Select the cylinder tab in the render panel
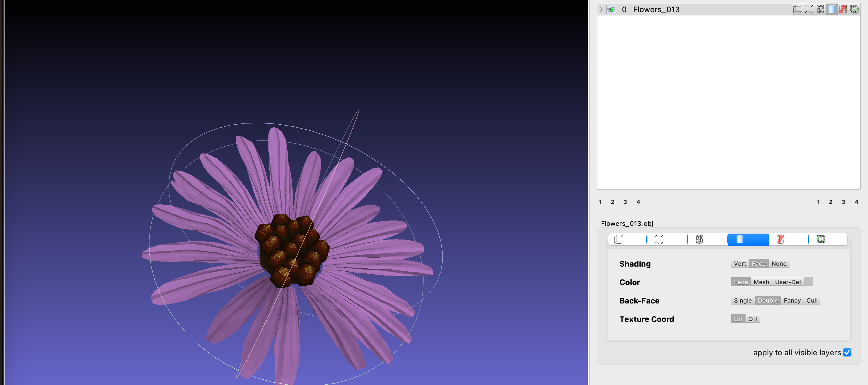Screen dimensions: 868x385 coord(739,240)
